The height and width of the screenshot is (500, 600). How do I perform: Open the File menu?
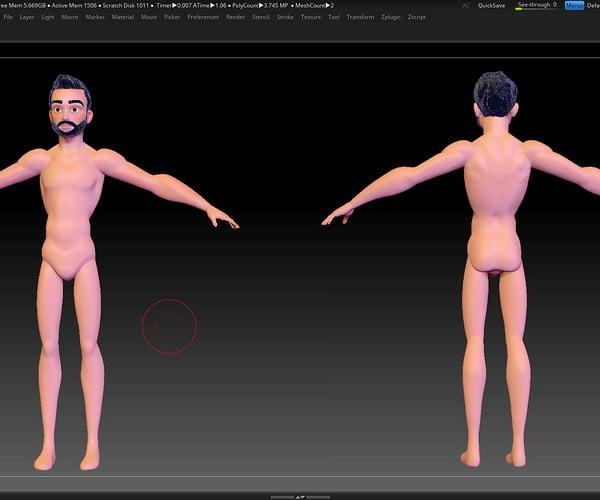tap(8, 17)
